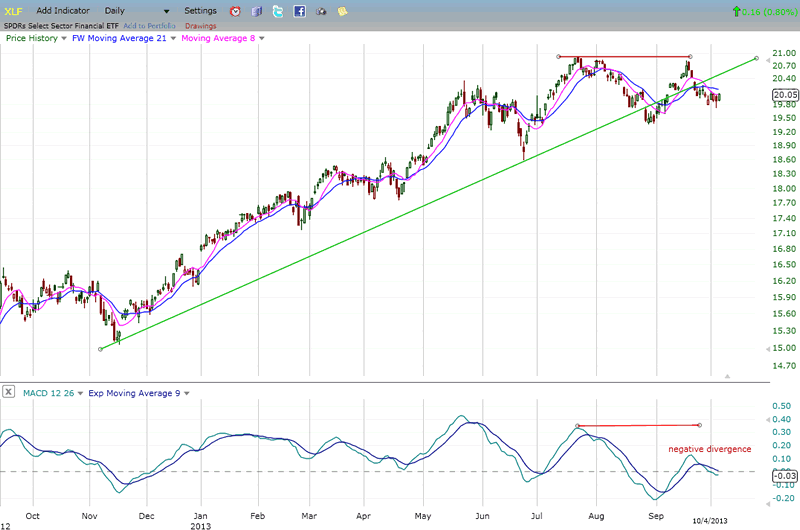800x530 pixels.
Task: Click the Add to Portfolio link
Action: (x=150, y=25)
